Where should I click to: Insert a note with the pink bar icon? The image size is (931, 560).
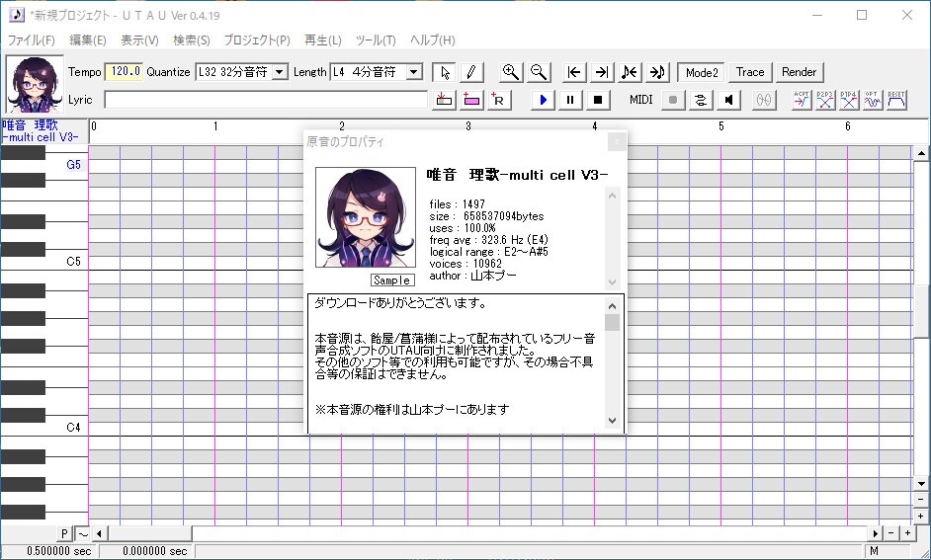pyautogui.click(x=471, y=100)
